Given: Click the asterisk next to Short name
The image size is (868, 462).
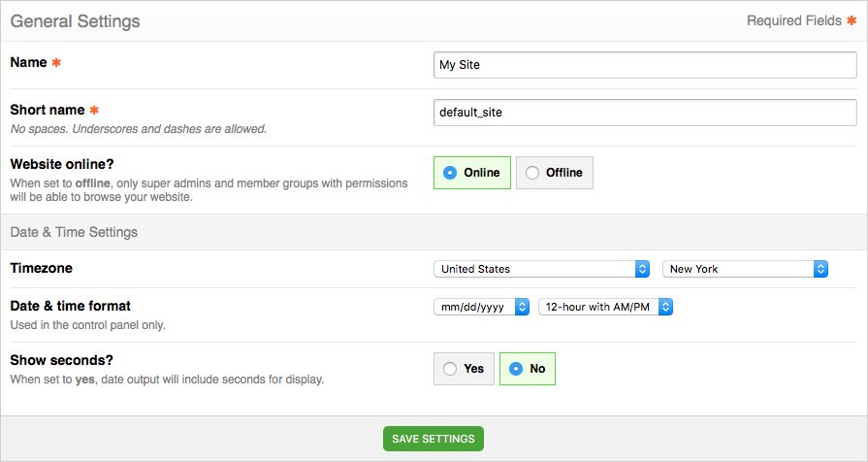Looking at the screenshot, I should [94, 110].
